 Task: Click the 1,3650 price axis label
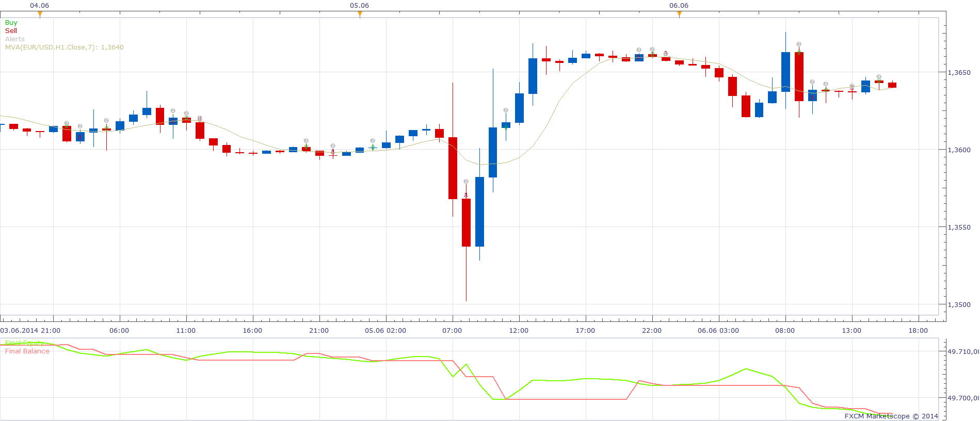tap(959, 73)
